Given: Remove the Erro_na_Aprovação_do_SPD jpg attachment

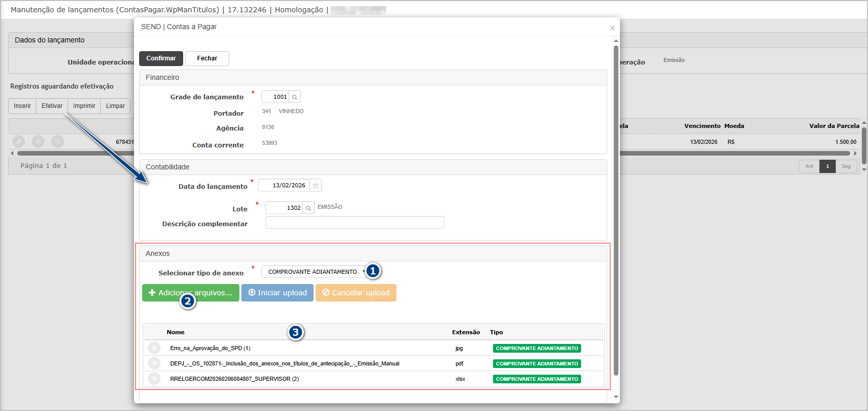Looking at the screenshot, I should [154, 348].
